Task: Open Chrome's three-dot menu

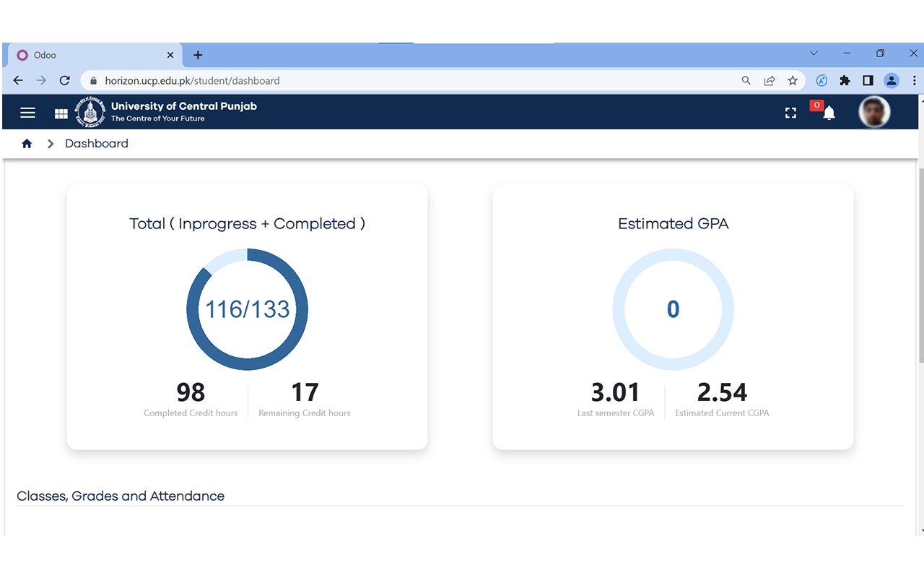Action: coord(914,80)
